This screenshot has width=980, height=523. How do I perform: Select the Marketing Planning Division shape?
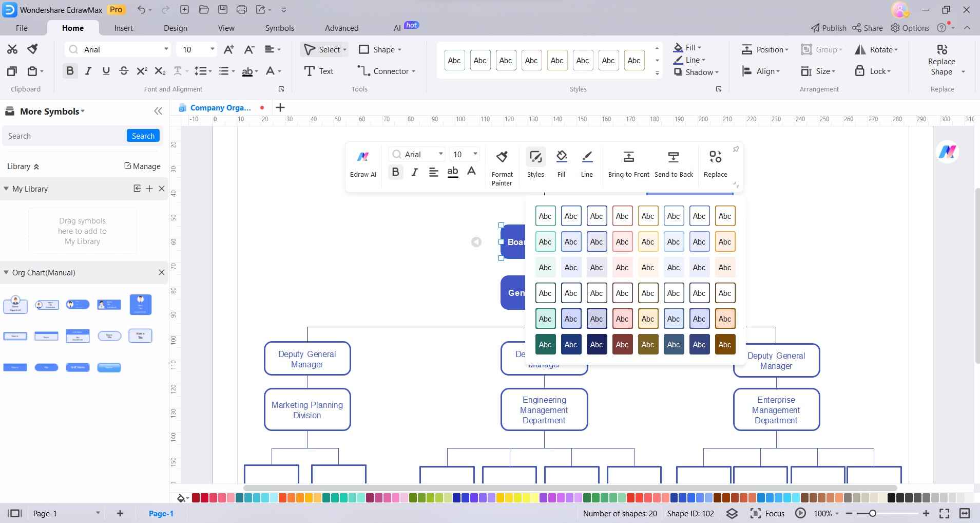307,409
